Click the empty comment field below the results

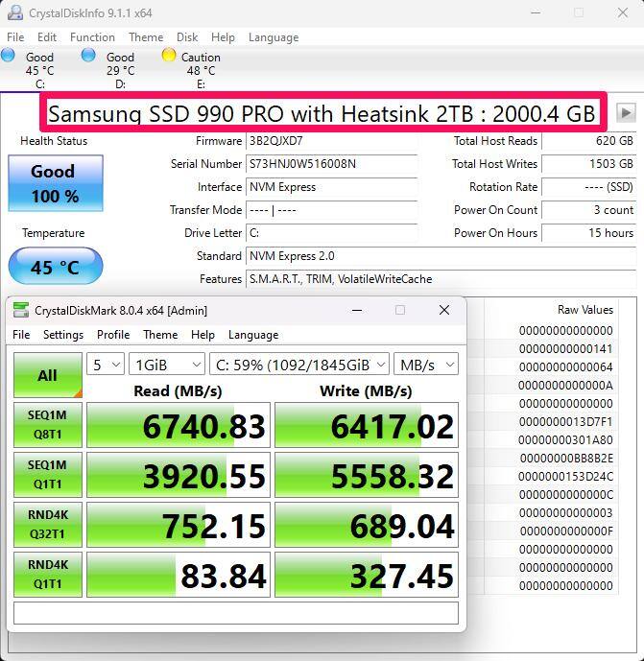point(235,613)
